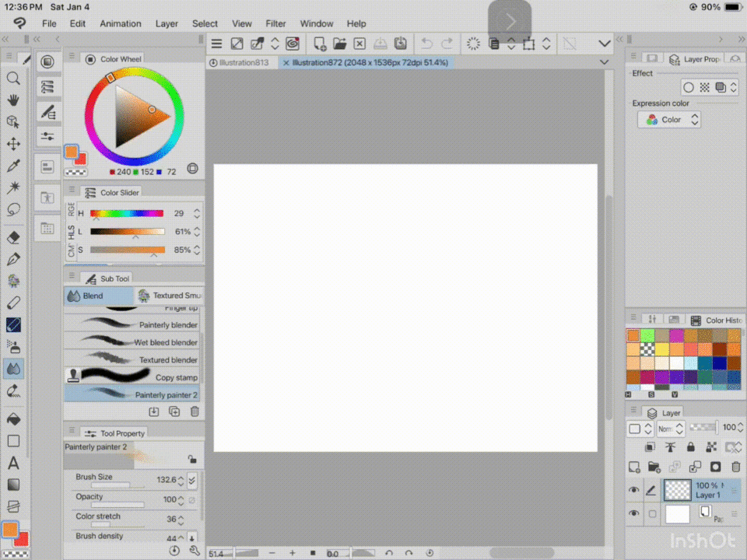
Task: Select the Pen tool
Action: 13,259
